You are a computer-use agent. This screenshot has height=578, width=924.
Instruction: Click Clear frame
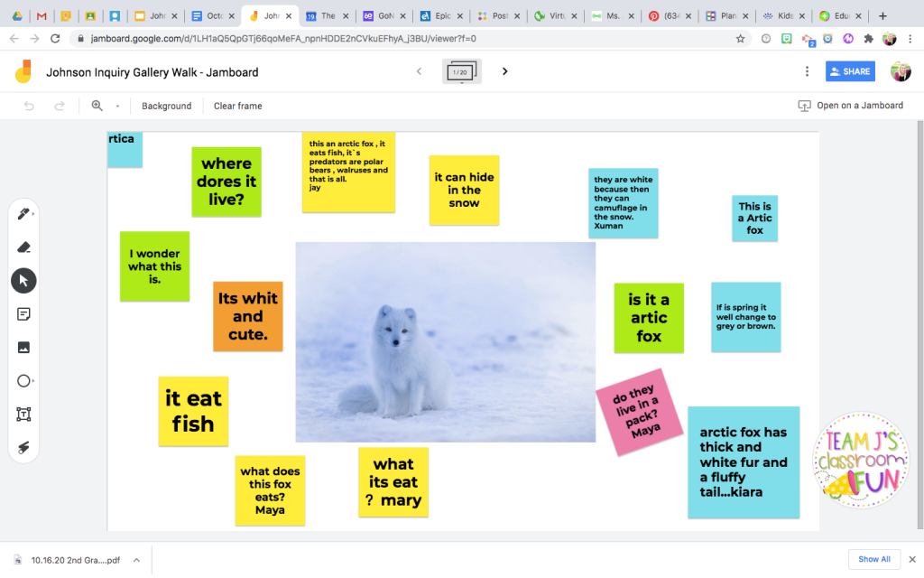click(237, 107)
